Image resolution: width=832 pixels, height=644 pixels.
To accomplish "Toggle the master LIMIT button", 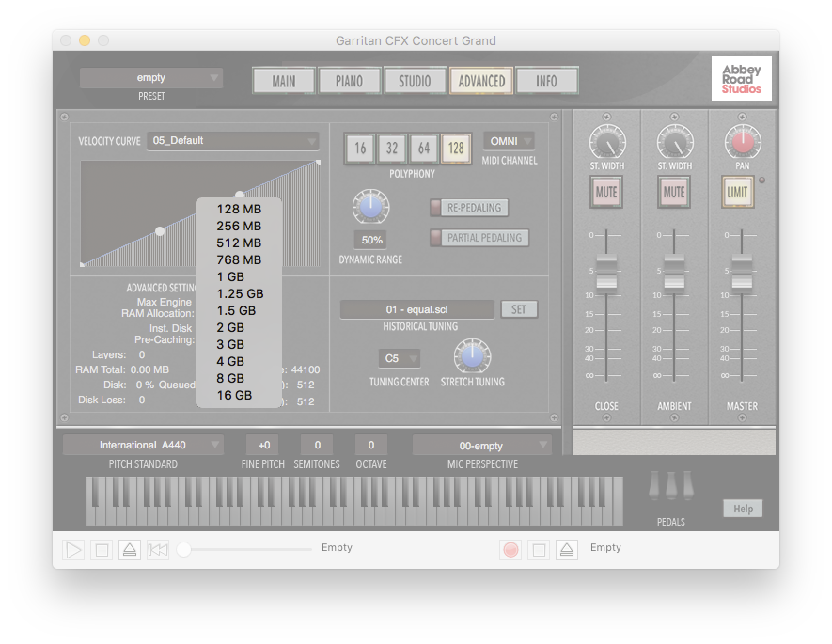I will coord(738,192).
